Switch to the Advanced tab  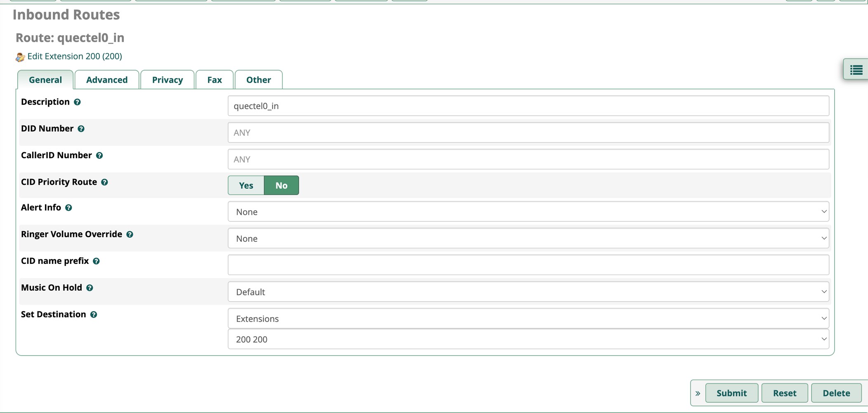(107, 80)
